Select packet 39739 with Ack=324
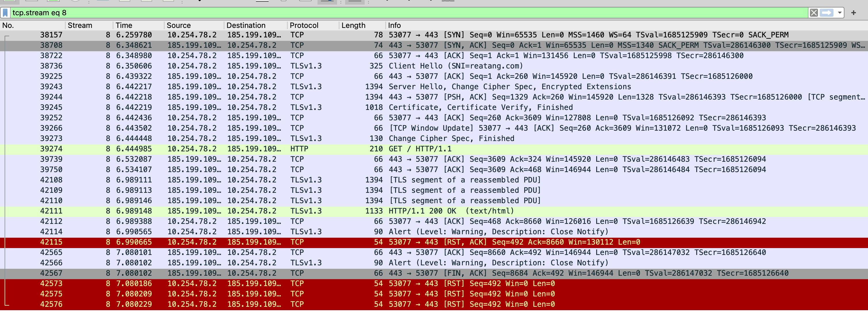The height and width of the screenshot is (320, 868). click(434, 159)
